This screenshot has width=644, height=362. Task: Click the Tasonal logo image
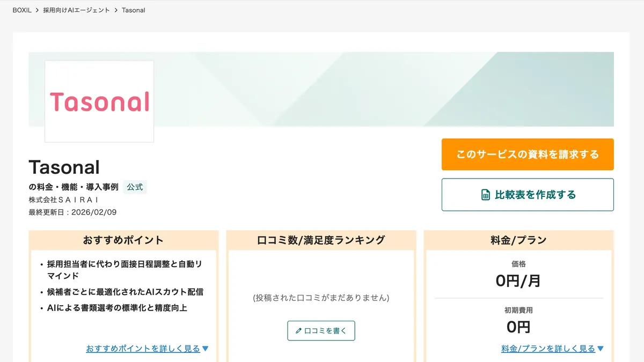point(99,100)
